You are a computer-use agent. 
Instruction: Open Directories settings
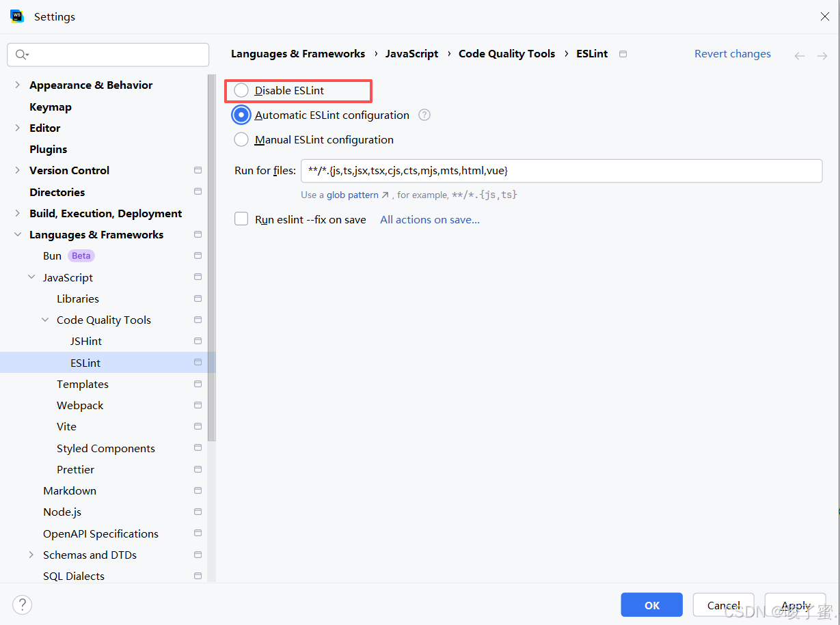click(x=57, y=192)
